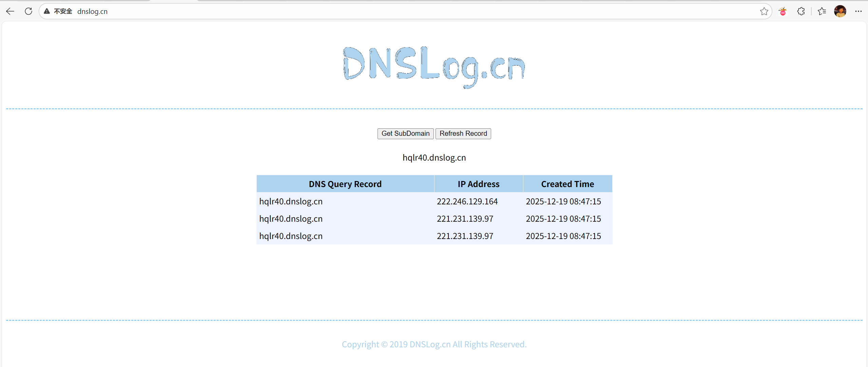The image size is (868, 367).
Task: Open the red blocker extension icon
Action: coord(783,11)
